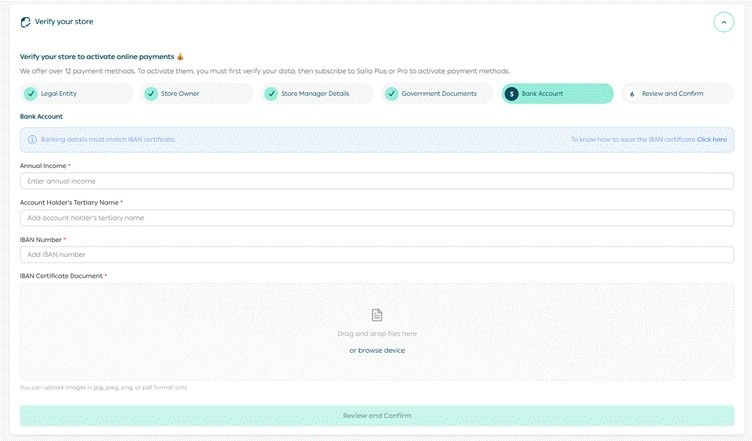Click the Legal Entity checkmark icon
The height and width of the screenshot is (441, 752).
coord(31,93)
